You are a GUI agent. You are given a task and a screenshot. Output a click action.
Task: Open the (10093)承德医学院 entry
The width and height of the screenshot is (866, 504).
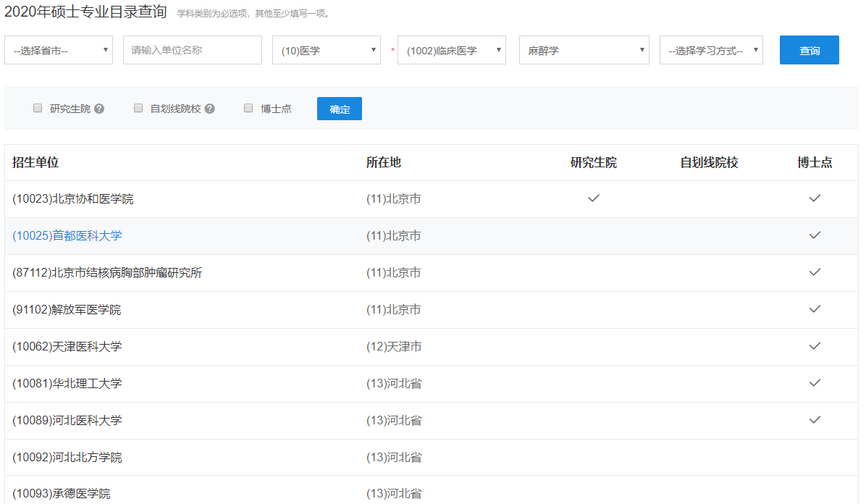[x=62, y=494]
